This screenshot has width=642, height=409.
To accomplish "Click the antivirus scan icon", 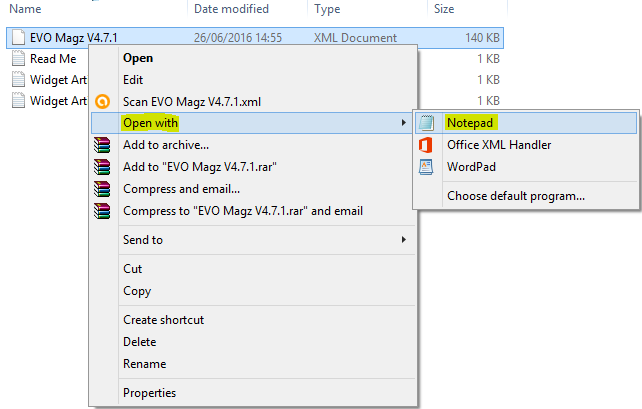I will [x=102, y=102].
